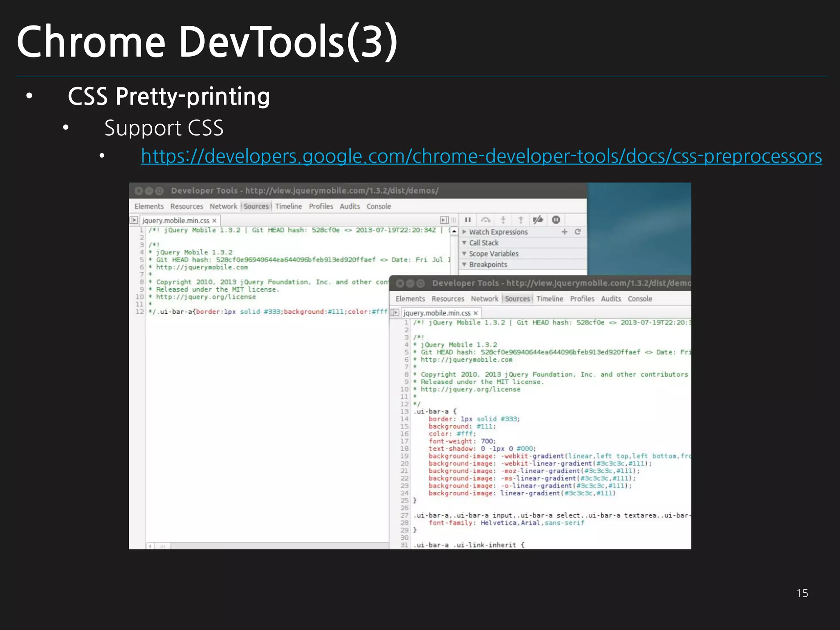Screen dimensions: 840x630
Task: Minimize the front Developer Tools window
Action: pos(410,283)
